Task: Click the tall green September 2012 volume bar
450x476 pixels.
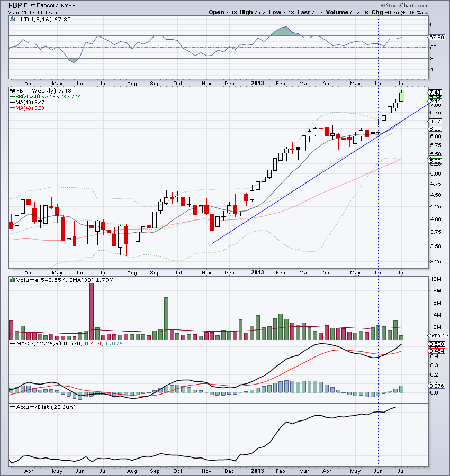Action: coord(166,318)
